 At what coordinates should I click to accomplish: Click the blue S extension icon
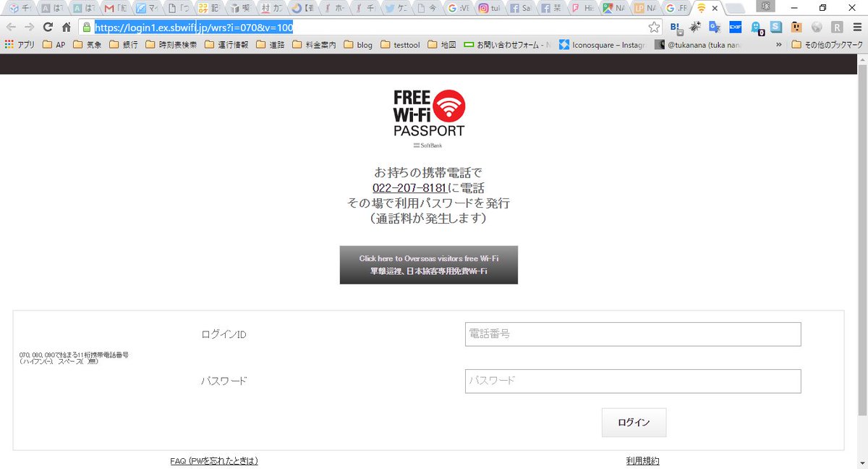point(776,28)
